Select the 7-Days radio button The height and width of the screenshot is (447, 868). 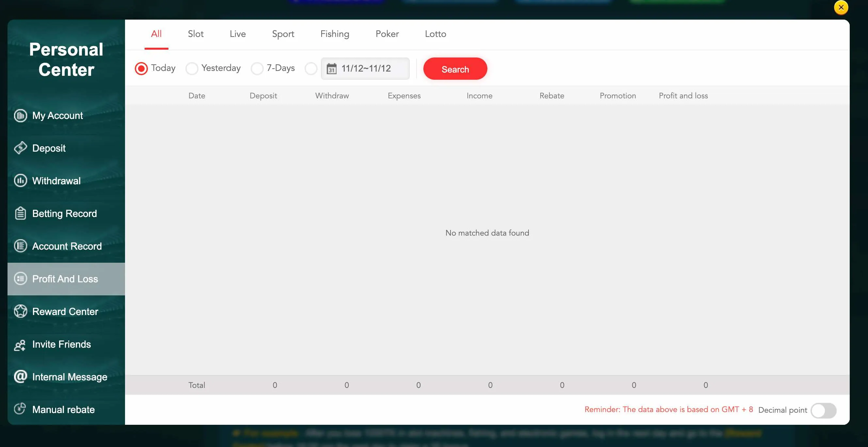[257, 69]
